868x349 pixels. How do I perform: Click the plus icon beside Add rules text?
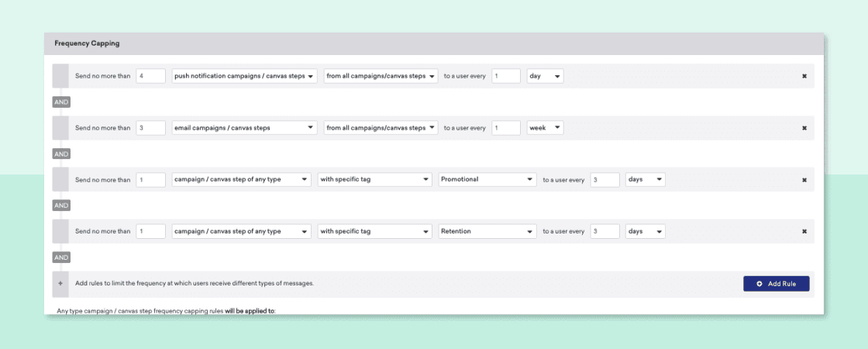pos(60,284)
